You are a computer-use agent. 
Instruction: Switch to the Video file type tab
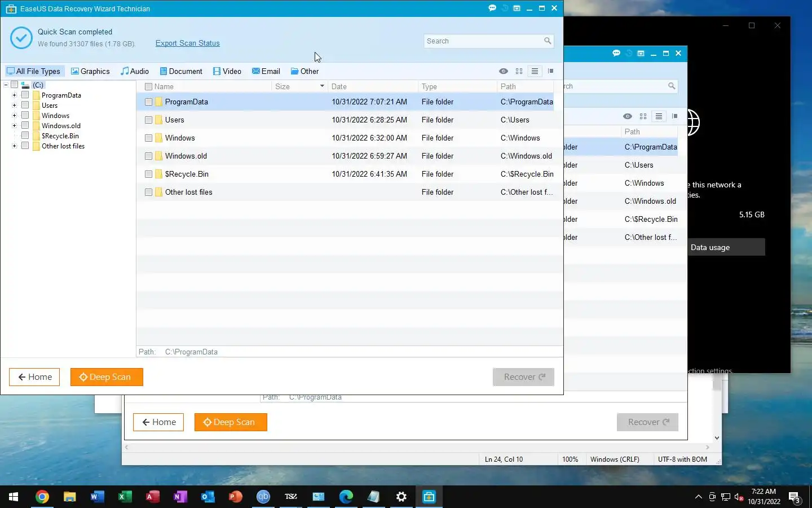[227, 71]
